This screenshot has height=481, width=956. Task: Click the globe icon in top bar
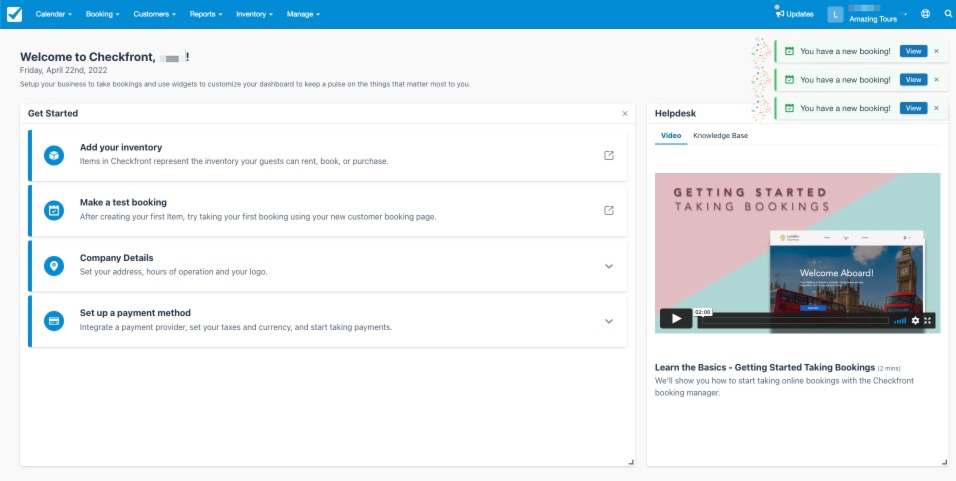[926, 14]
